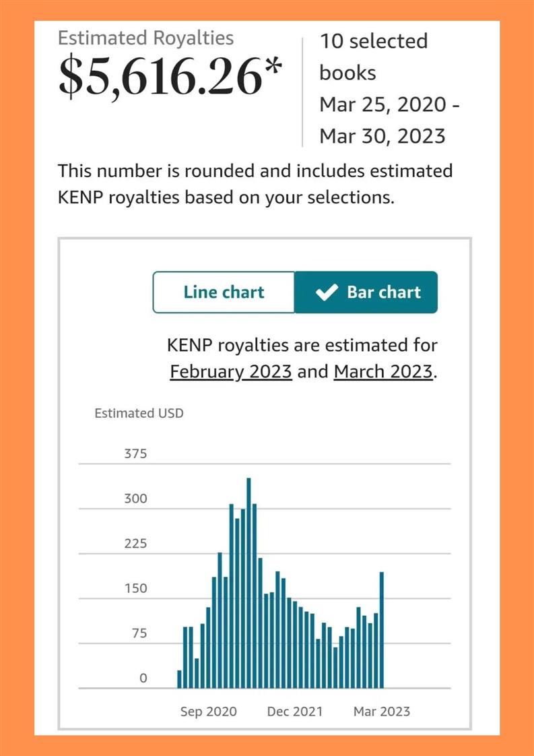Click the 10 selected books text
The height and width of the screenshot is (756, 534).
372,57
